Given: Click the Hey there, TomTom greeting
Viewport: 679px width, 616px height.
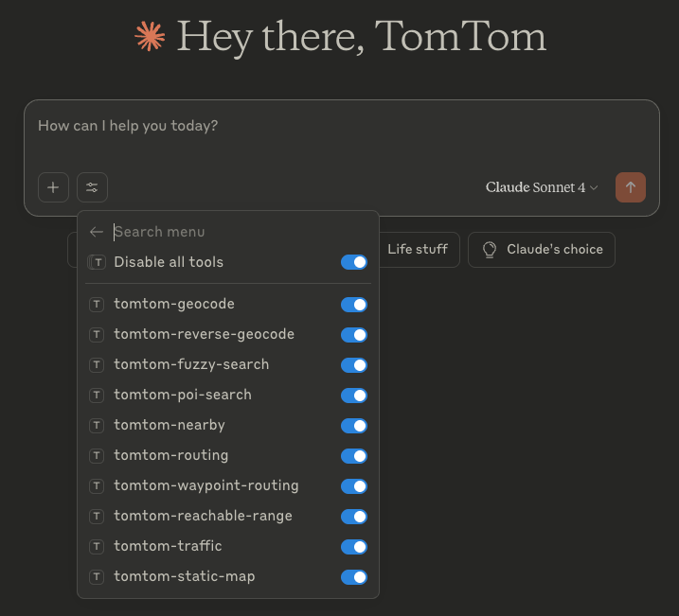Looking at the screenshot, I should (x=362, y=38).
